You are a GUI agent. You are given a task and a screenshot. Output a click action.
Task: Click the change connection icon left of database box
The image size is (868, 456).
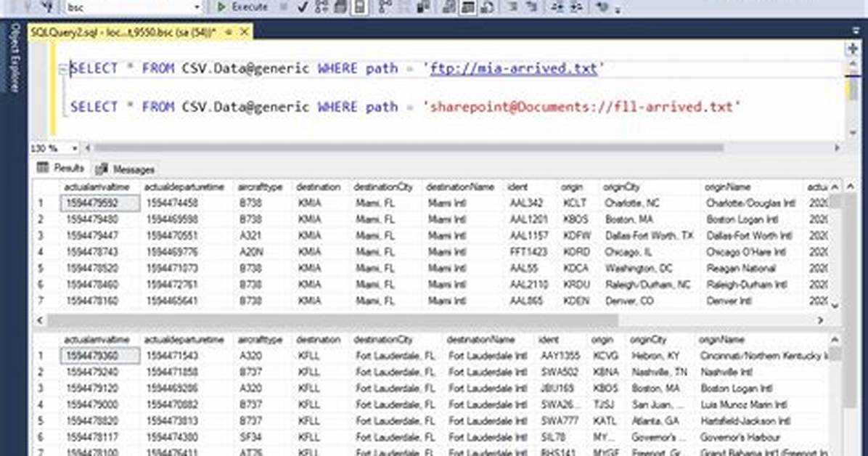pos(49,7)
